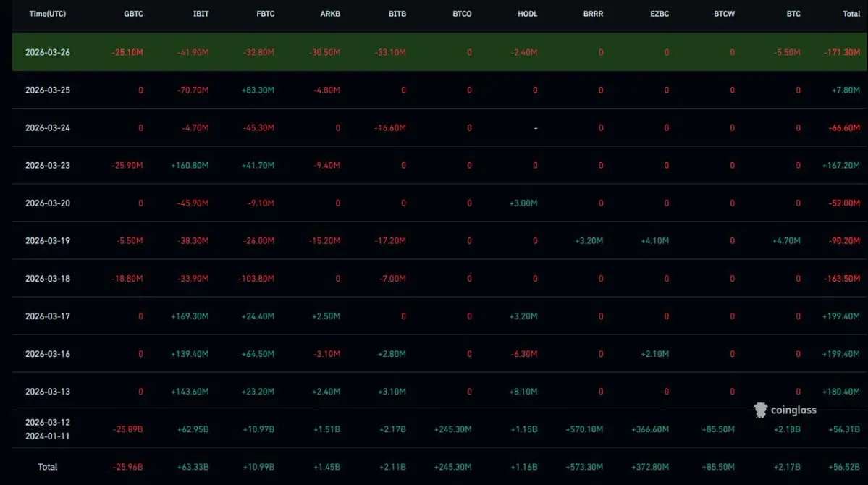This screenshot has height=485, width=868.
Task: Click the +160.80M IBIT value
Action: pyautogui.click(x=190, y=166)
